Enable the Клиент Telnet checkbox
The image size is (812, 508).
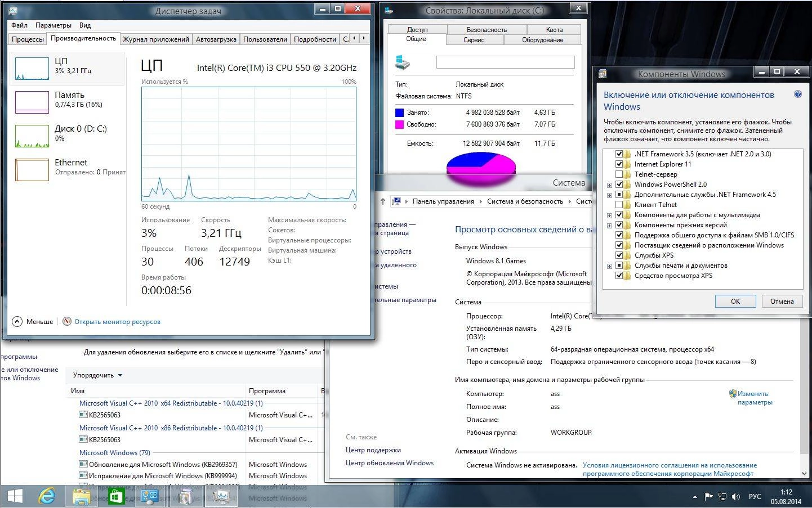[x=619, y=205]
